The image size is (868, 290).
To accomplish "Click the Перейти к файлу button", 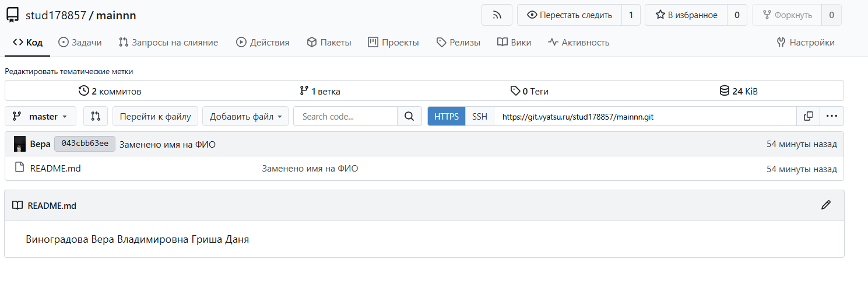I will 155,116.
